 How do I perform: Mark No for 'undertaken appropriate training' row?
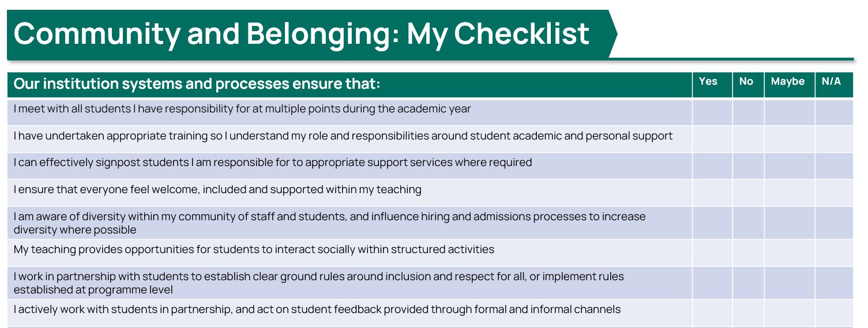[749, 139]
